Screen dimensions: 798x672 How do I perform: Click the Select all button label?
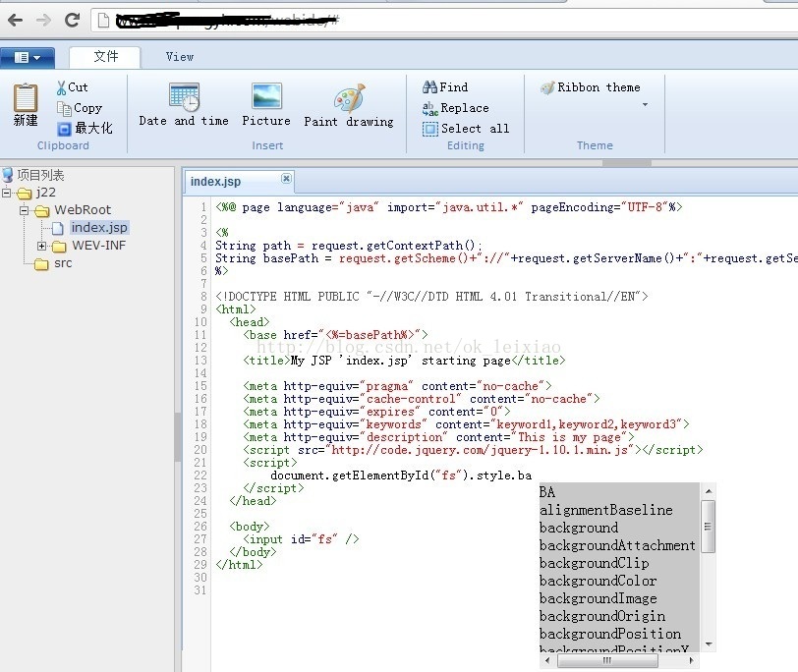[475, 128]
